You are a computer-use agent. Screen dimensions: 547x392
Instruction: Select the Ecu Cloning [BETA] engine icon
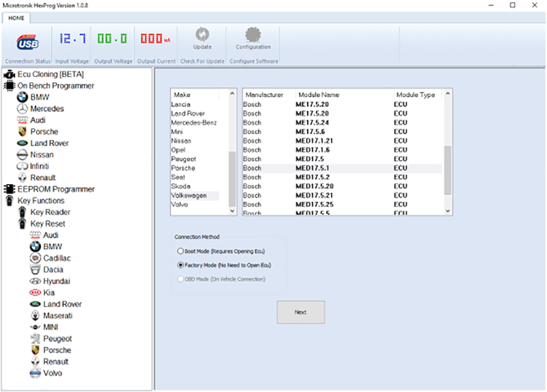coord(10,75)
